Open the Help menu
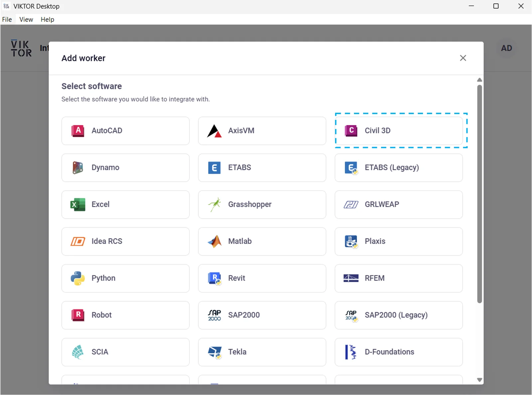Viewport: 532px width, 395px height. pyautogui.click(x=48, y=19)
